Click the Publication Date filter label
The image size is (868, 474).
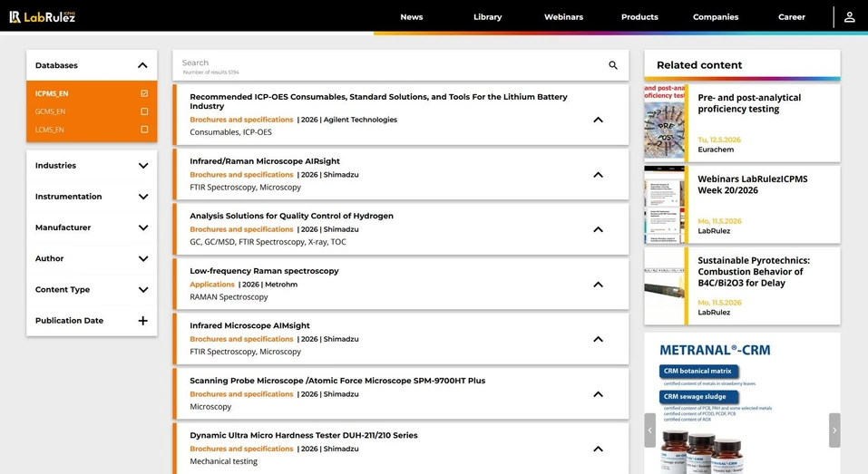point(69,321)
